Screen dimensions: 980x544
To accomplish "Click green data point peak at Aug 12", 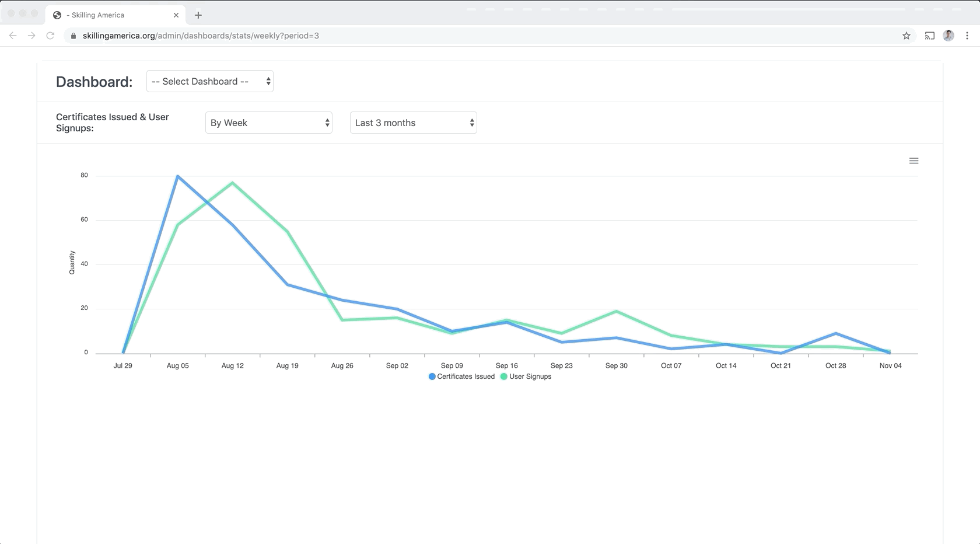I will (x=232, y=183).
